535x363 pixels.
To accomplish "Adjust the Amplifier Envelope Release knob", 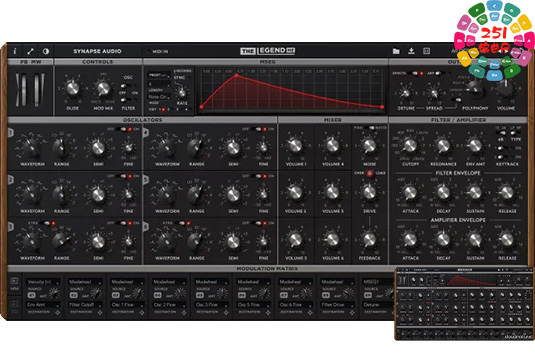I will coord(507,239).
